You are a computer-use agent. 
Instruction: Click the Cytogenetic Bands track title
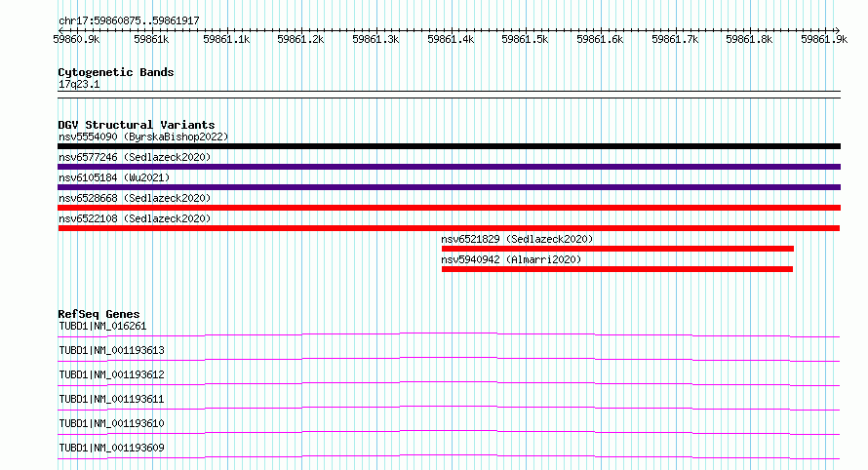(x=116, y=72)
